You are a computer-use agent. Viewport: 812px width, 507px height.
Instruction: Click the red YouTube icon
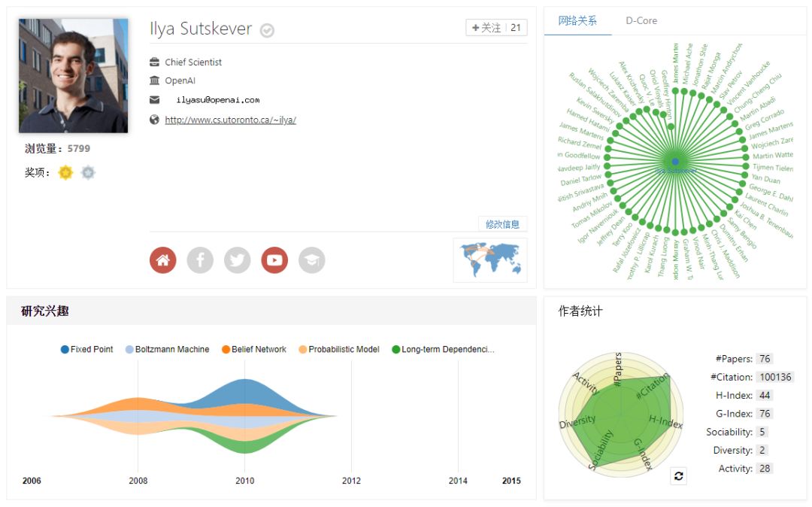point(274,260)
